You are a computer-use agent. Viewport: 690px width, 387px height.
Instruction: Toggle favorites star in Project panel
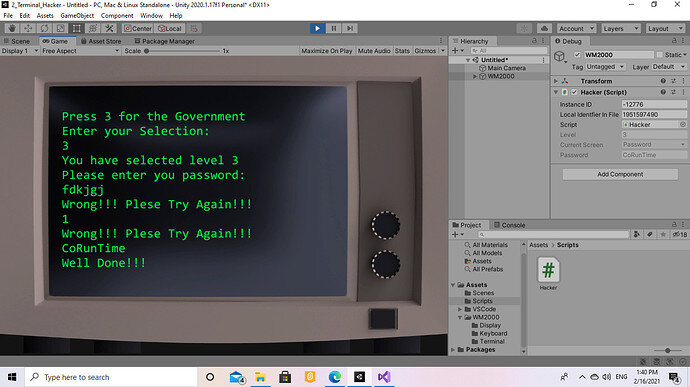[663, 235]
